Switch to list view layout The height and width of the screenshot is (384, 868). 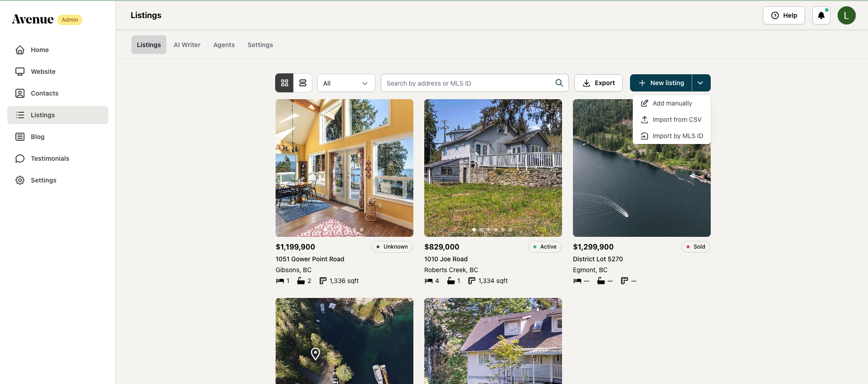coord(303,83)
